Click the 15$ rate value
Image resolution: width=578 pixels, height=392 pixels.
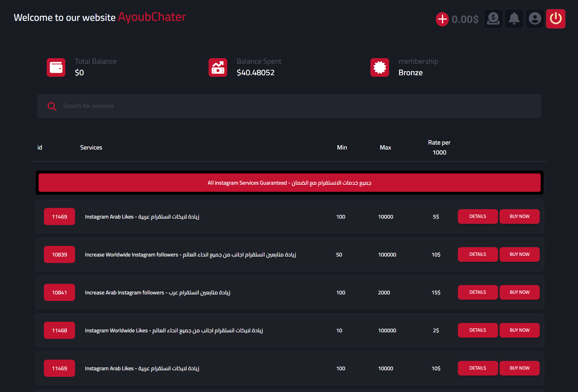click(x=436, y=293)
